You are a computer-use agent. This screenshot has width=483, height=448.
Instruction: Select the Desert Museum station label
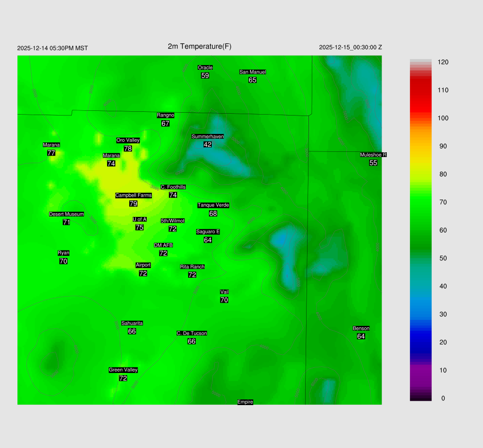point(67,214)
